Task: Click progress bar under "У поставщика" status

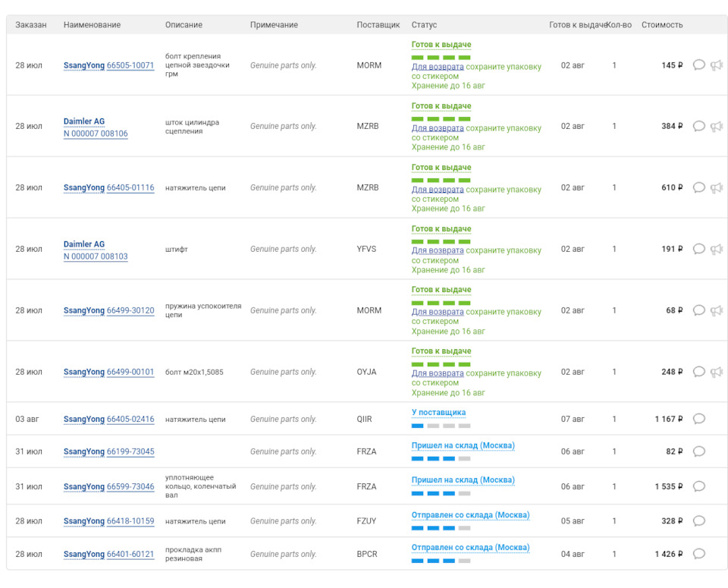Action: [441, 426]
